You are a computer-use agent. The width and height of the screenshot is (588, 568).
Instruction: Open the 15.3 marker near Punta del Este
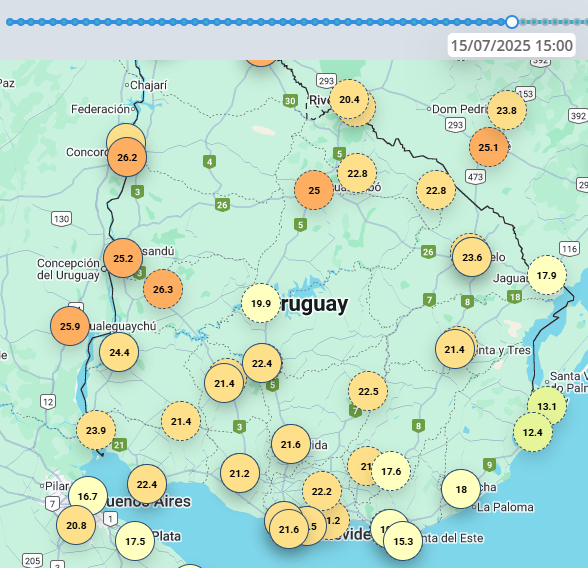pyautogui.click(x=403, y=541)
